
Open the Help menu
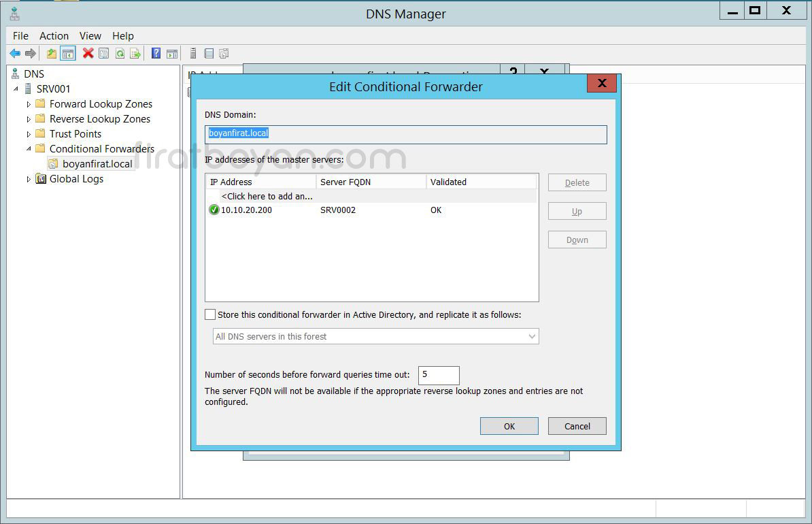coord(123,36)
